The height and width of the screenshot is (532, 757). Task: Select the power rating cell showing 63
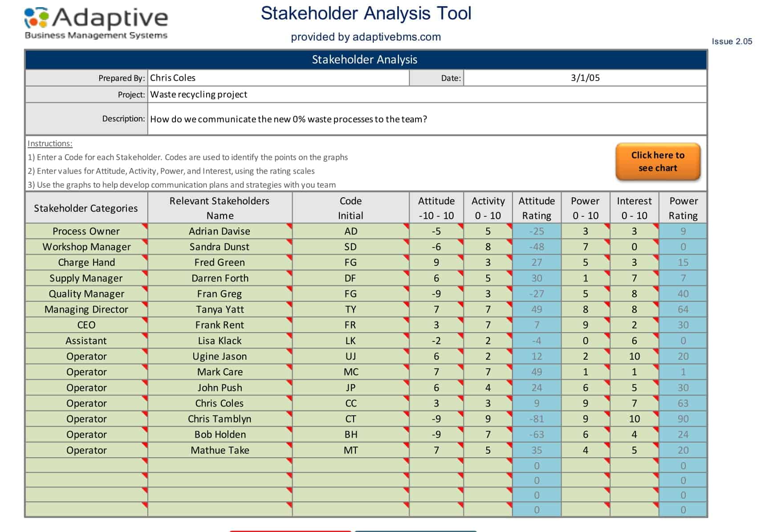683,403
